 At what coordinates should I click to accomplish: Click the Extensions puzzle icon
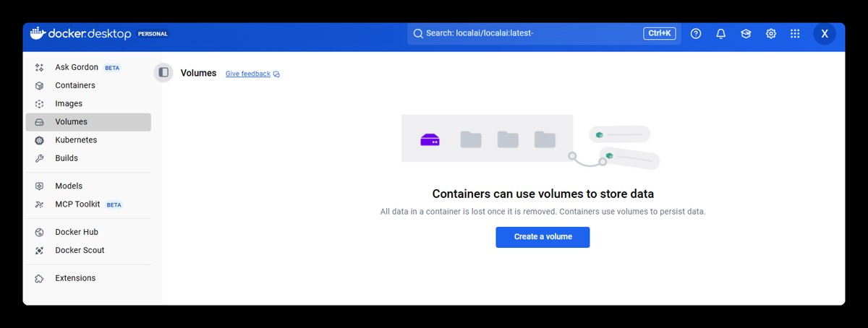click(x=39, y=278)
